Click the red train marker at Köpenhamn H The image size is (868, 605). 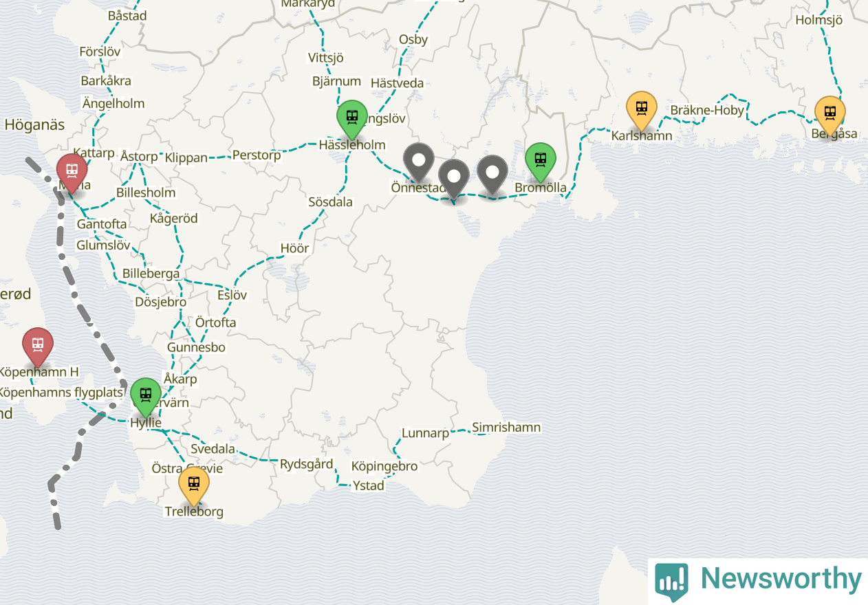[38, 347]
